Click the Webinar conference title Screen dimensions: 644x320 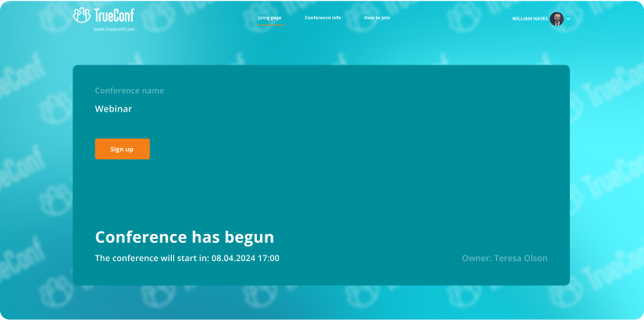click(114, 109)
